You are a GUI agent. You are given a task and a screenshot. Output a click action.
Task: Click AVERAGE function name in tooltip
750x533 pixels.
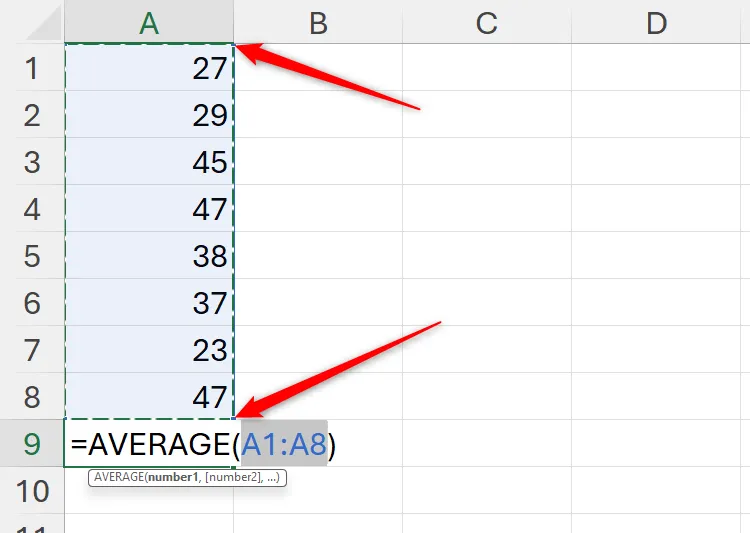click(119, 477)
